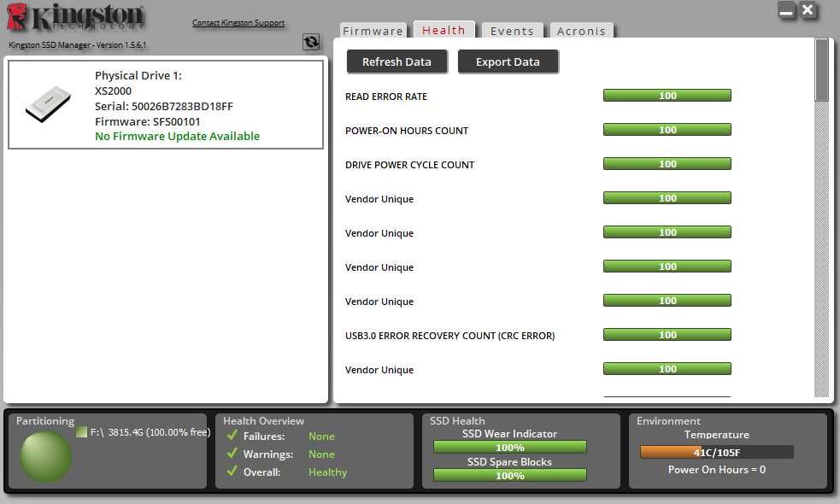Open the Firmware tab
The image size is (840, 504).
click(373, 31)
